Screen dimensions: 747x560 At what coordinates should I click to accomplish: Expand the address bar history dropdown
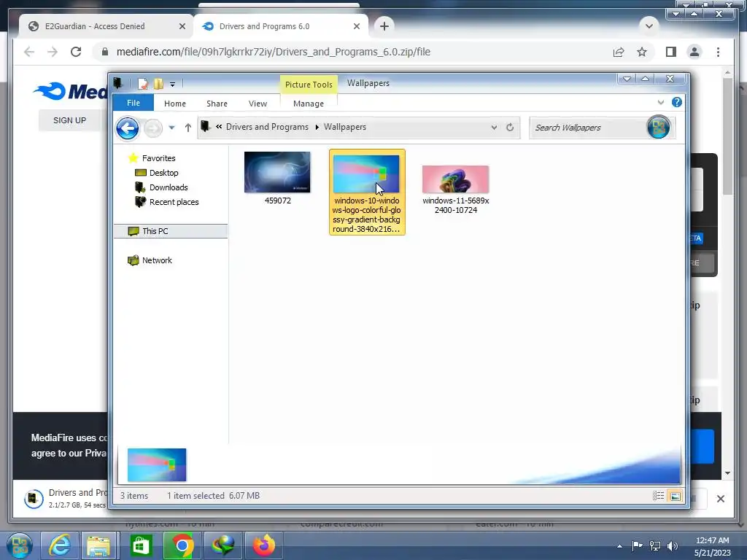pos(494,127)
